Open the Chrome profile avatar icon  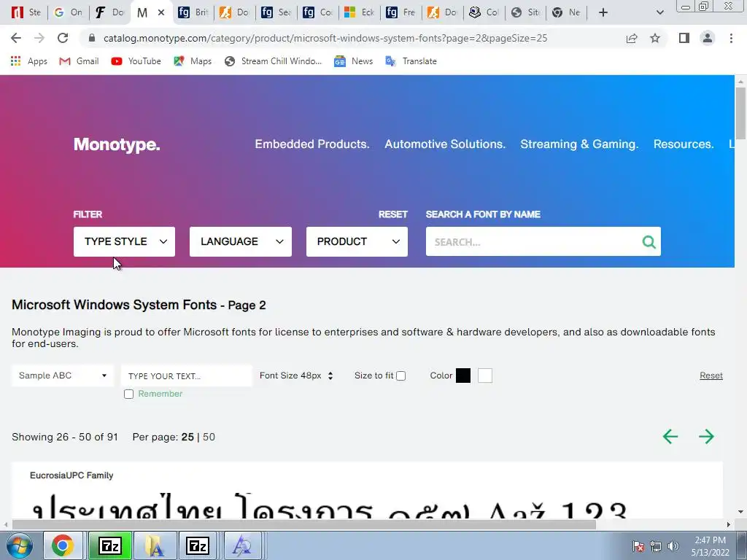pyautogui.click(x=708, y=38)
